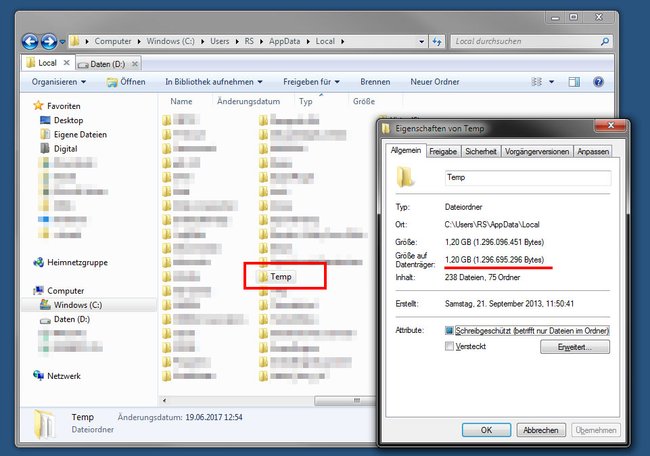The height and width of the screenshot is (456, 650).
Task: Minimize the explorer window
Action: (555, 17)
